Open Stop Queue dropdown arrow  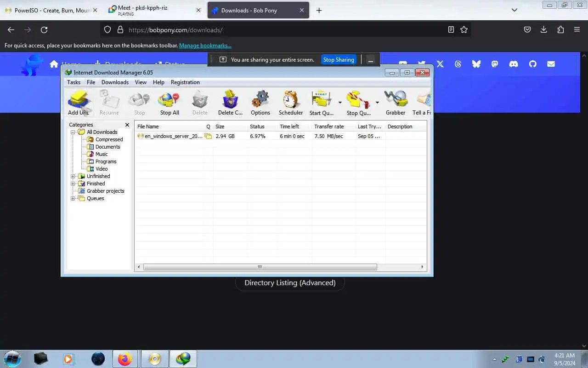pos(377,103)
